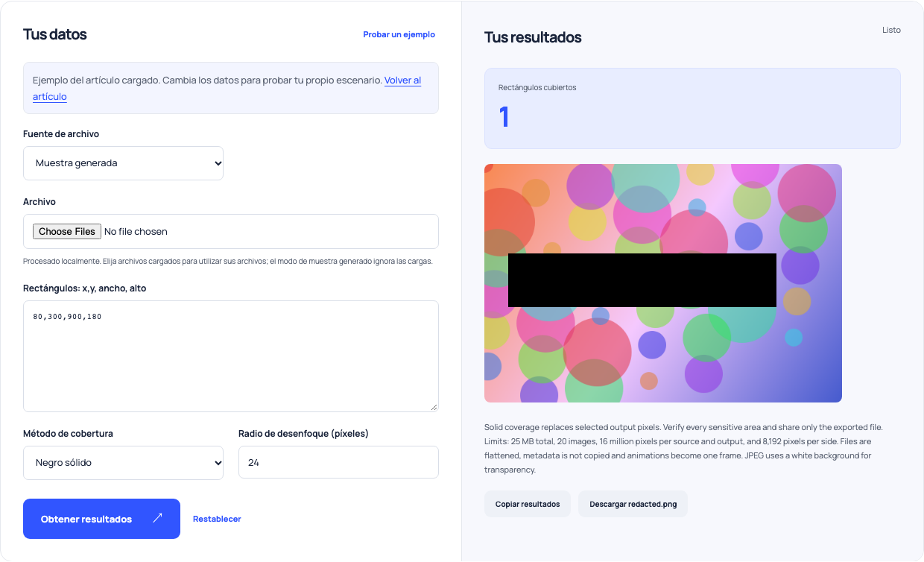Screen dimensions: 924x562
Task: Click the Rectángulos cubiertos result card
Action: [x=692, y=109]
